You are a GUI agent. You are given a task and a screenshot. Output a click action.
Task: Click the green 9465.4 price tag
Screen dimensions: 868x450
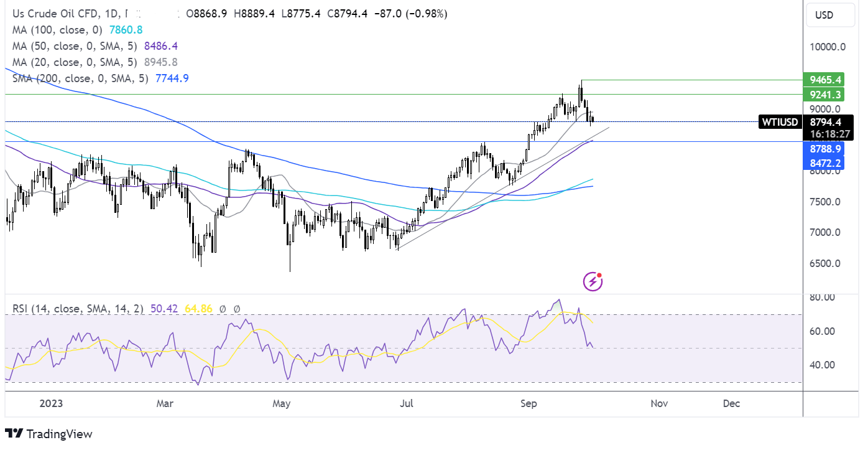823,80
